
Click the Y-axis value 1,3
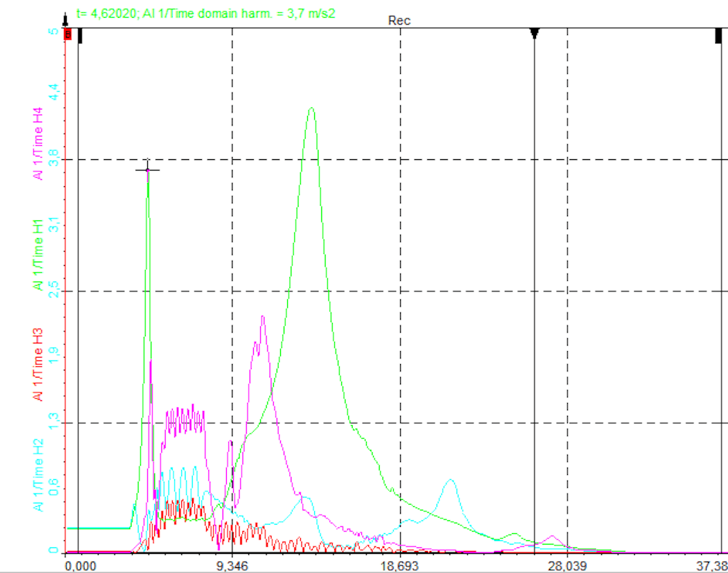[x=54, y=421]
